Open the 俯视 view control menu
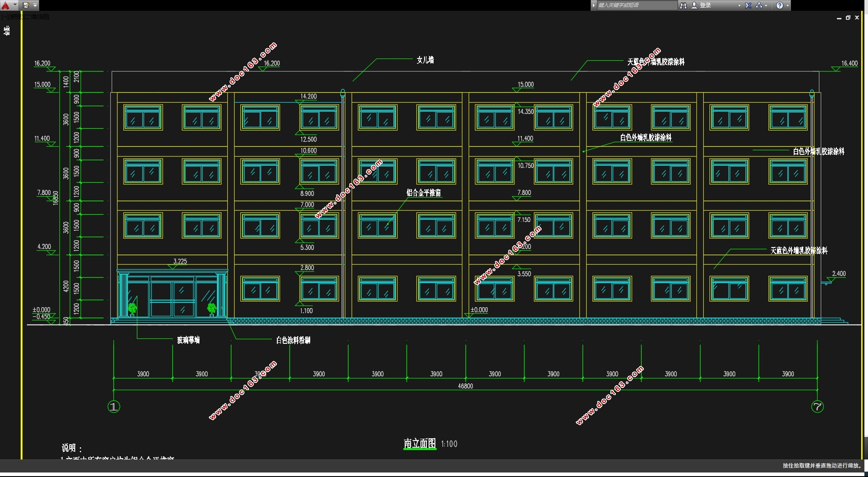 16,17
